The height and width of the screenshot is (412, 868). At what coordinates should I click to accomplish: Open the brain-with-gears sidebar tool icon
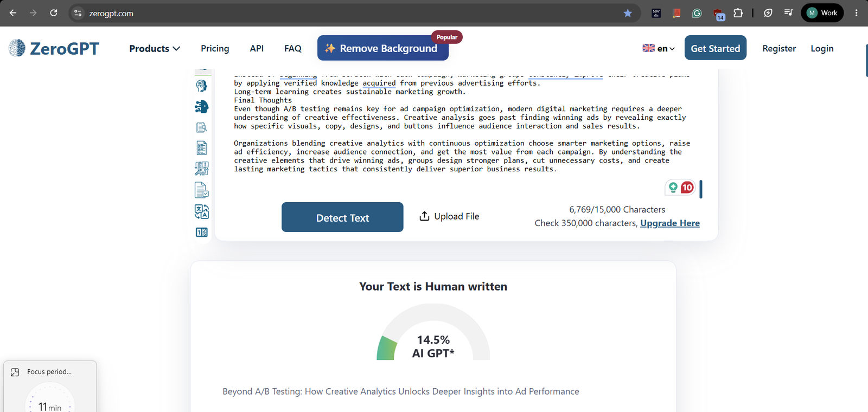click(201, 86)
